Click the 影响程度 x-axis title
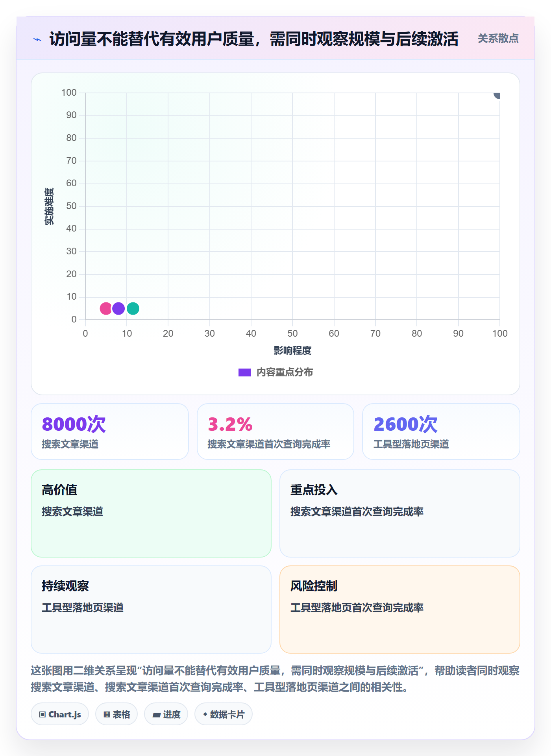Image resolution: width=551 pixels, height=756 pixels. pos(292,350)
